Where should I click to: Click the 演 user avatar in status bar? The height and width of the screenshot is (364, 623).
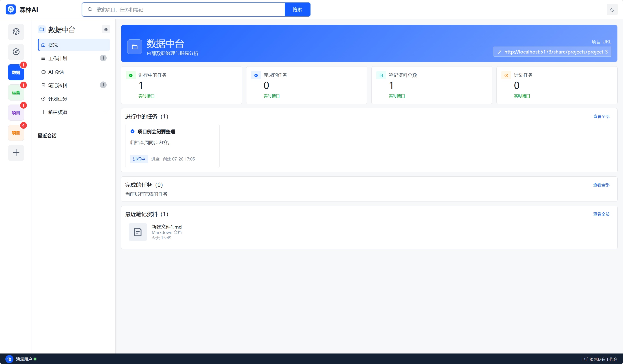9,359
